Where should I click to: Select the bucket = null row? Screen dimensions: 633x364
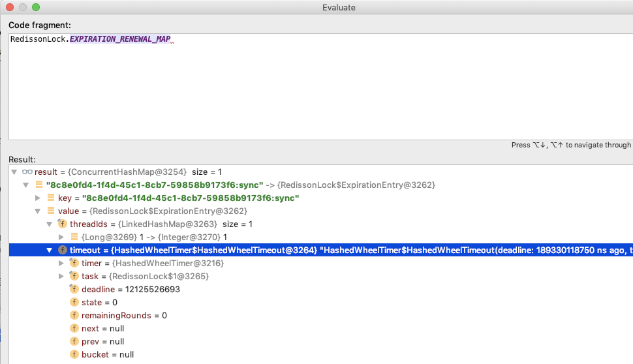pos(321,354)
